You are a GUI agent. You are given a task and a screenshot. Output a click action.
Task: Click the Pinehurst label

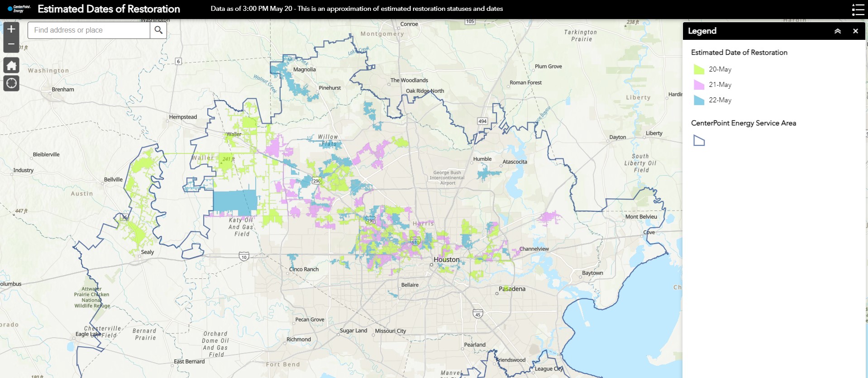pyautogui.click(x=330, y=88)
